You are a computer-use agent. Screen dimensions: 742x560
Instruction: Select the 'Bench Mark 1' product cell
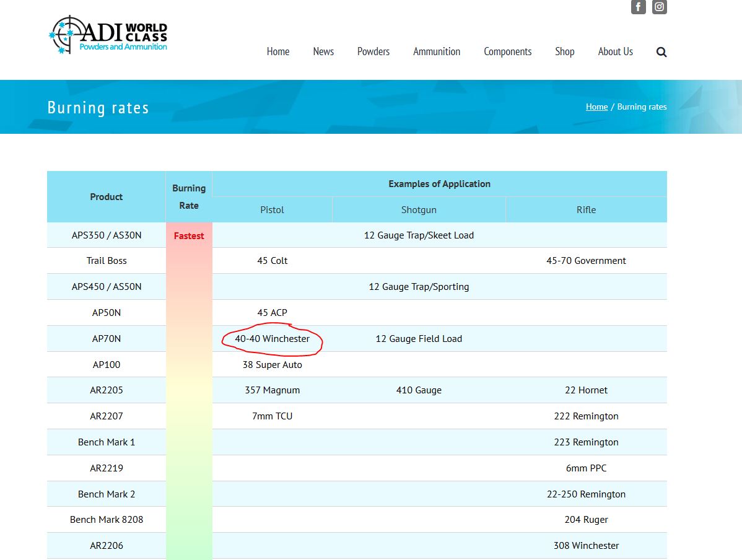tap(107, 442)
